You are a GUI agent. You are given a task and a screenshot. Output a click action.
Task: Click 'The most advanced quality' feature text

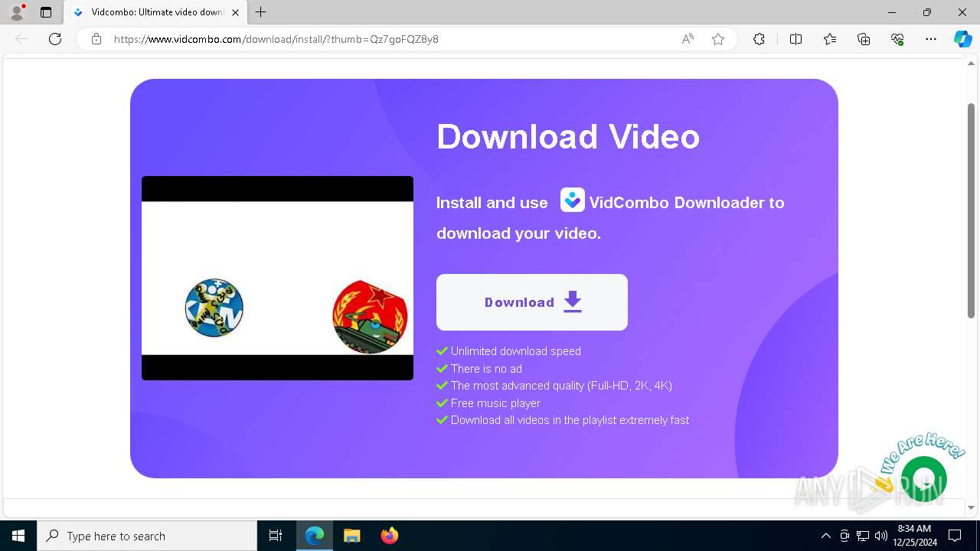pos(561,386)
